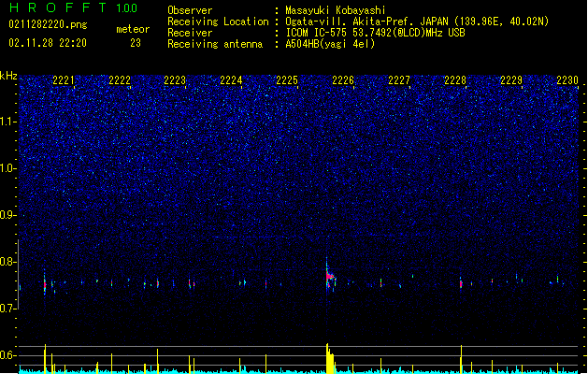
Task: Click the 2221 time marker
Action: [x=64, y=80]
